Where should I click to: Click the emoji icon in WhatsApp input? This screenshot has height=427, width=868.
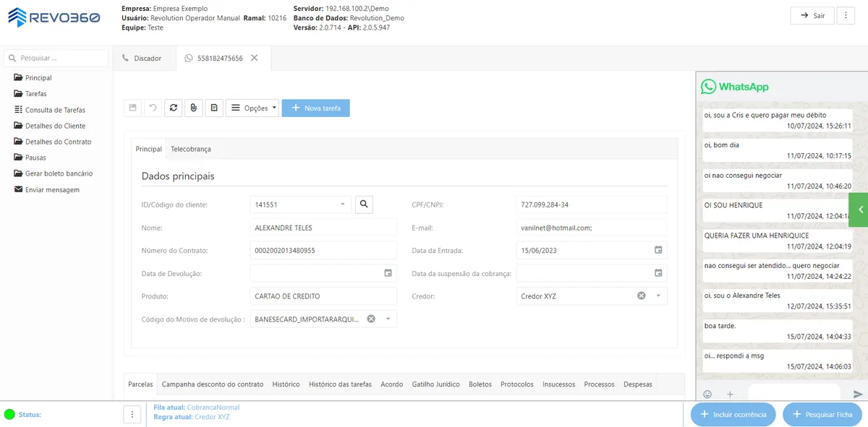pos(707,394)
